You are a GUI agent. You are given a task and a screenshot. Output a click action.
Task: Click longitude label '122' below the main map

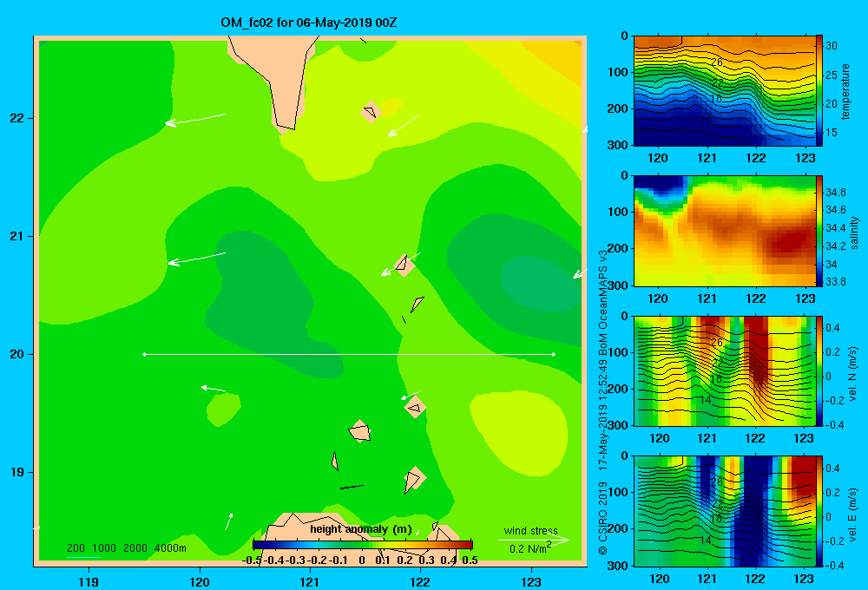click(x=421, y=581)
